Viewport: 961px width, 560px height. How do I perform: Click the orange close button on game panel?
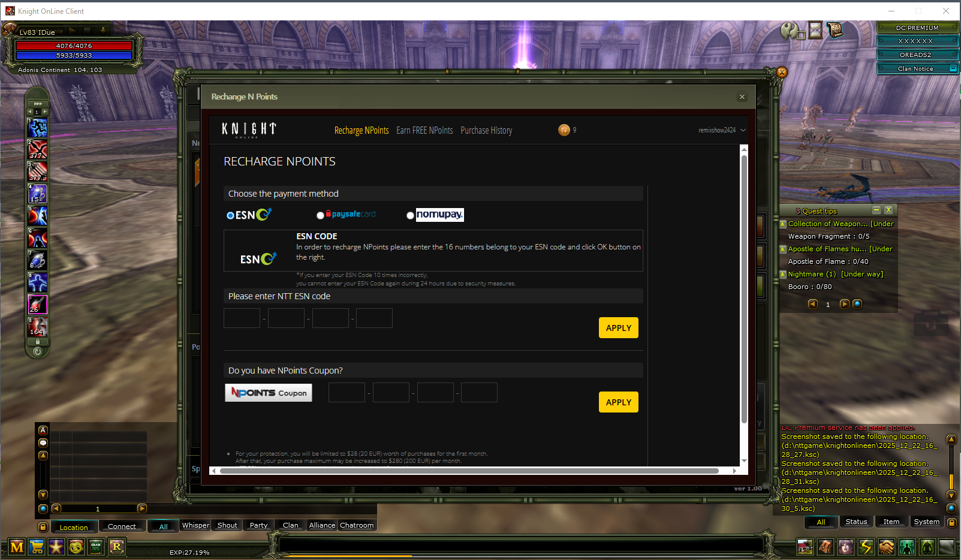pyautogui.click(x=782, y=72)
